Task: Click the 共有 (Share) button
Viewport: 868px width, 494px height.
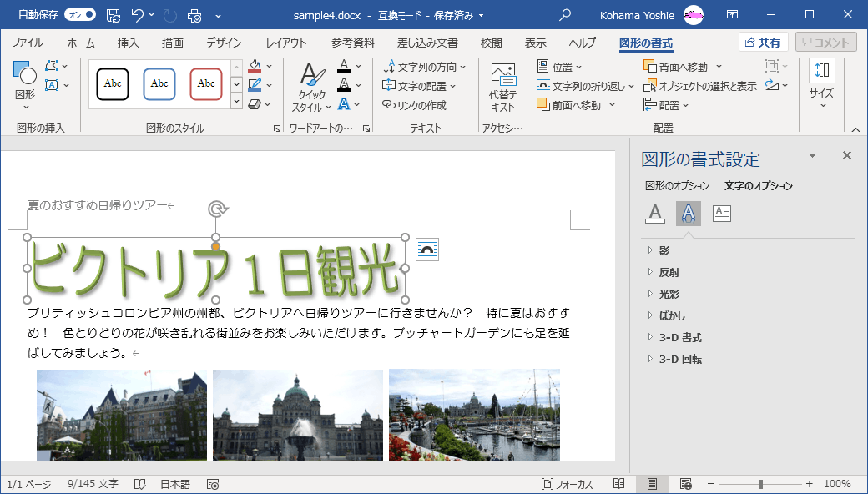Action: point(763,43)
